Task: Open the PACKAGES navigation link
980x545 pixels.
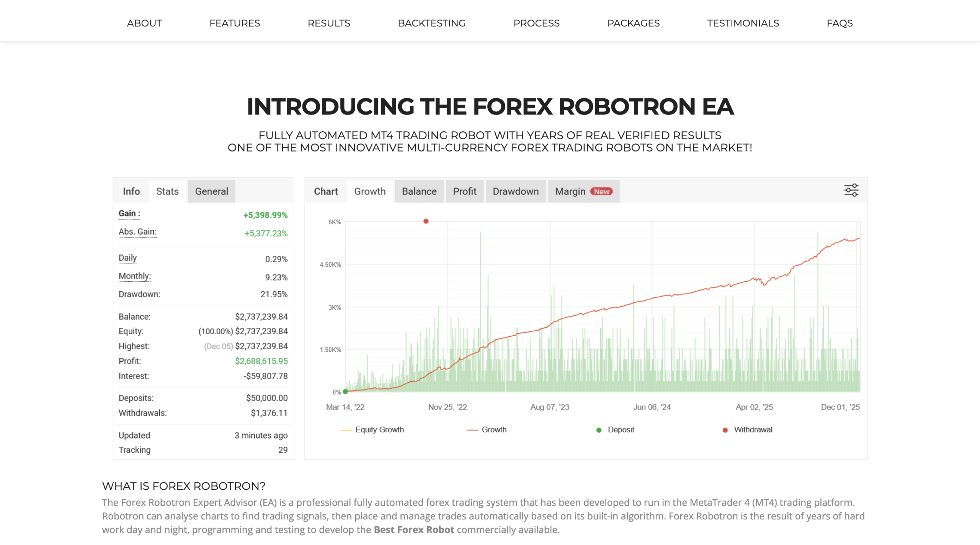Action: tap(633, 23)
